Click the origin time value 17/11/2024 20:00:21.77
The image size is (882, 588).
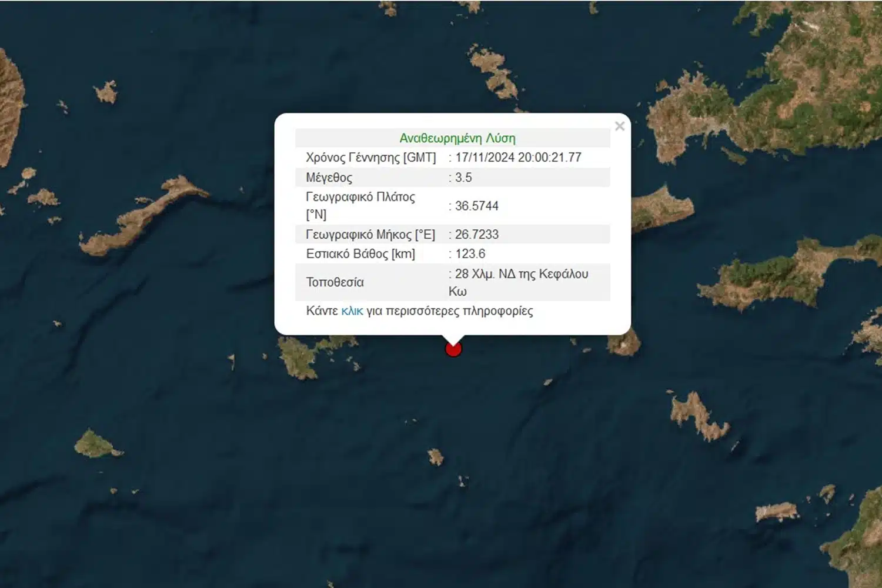(518, 158)
